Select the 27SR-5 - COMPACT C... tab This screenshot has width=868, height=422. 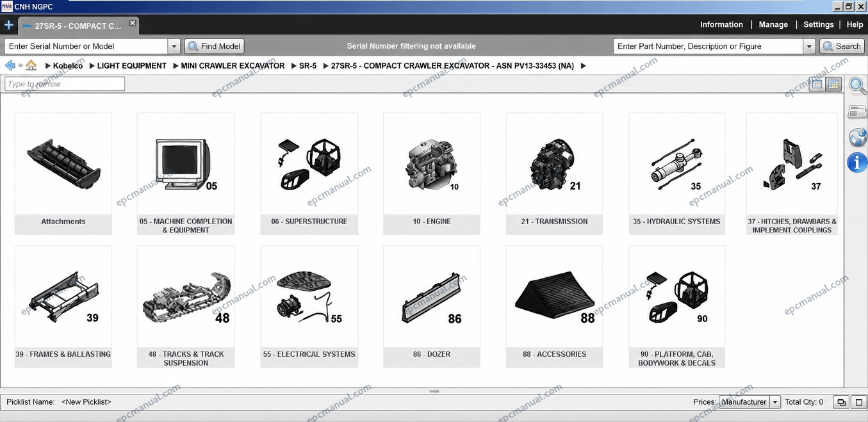tap(78, 26)
